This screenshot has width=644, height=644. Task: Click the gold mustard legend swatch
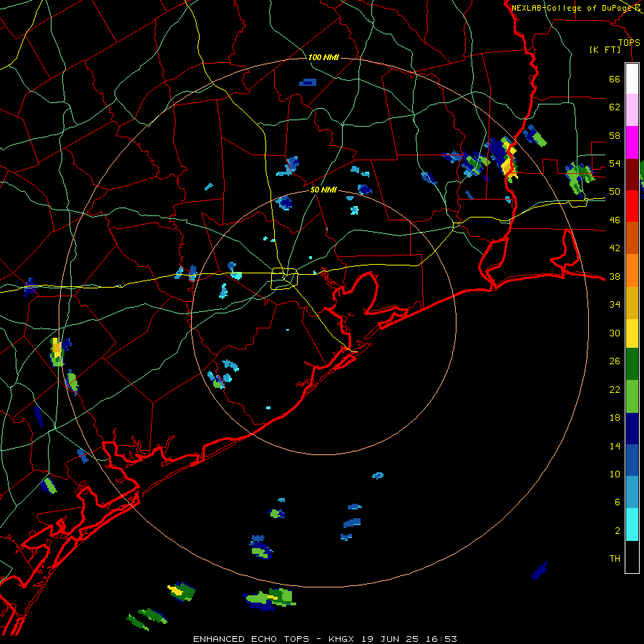click(x=632, y=303)
